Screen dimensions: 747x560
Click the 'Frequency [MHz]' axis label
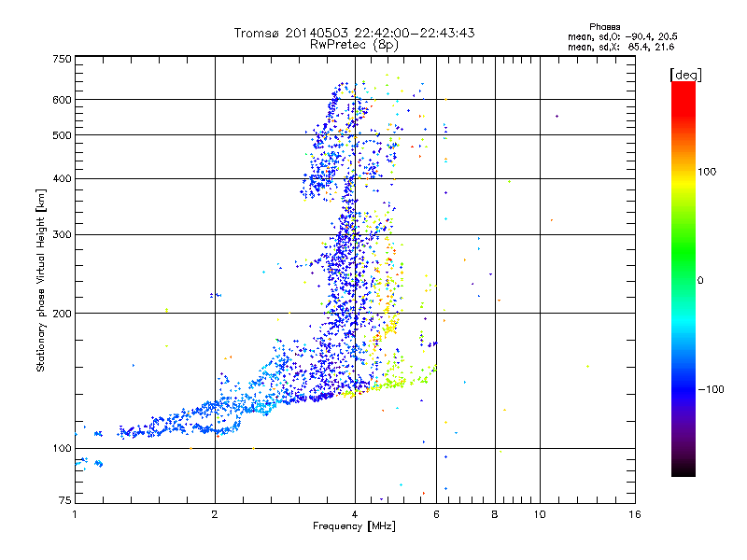coord(354,526)
